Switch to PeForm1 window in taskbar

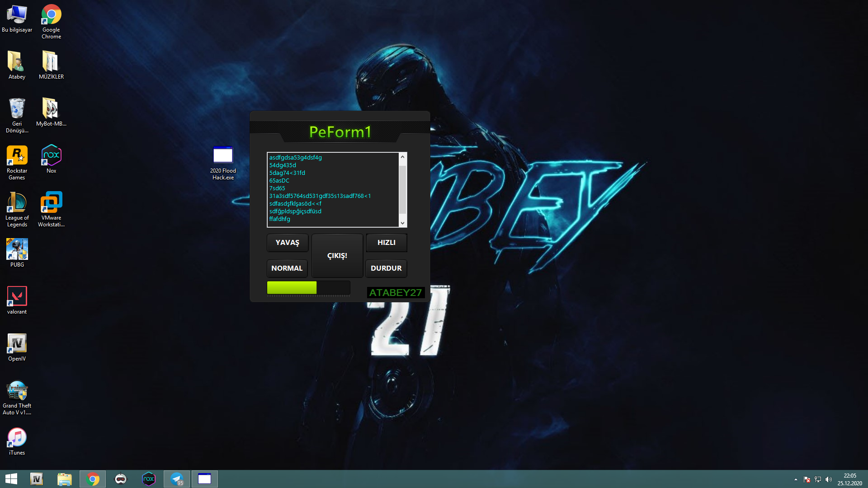205,479
